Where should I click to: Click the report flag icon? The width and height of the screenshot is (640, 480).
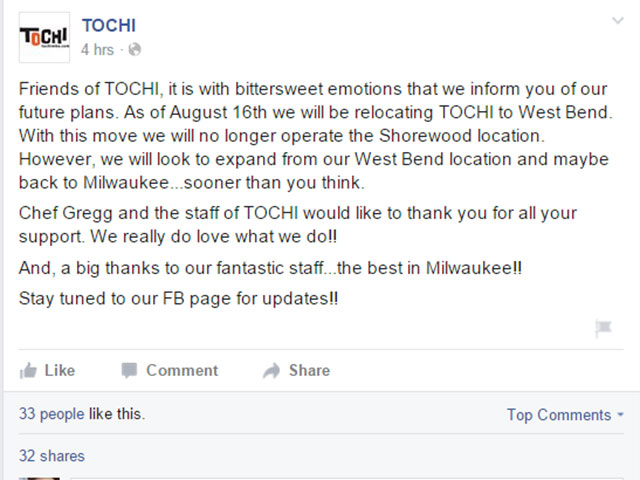tap(603, 329)
